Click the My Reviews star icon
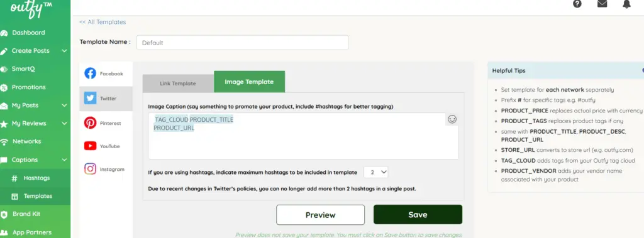Image resolution: width=644 pixels, height=238 pixels. click(4, 124)
